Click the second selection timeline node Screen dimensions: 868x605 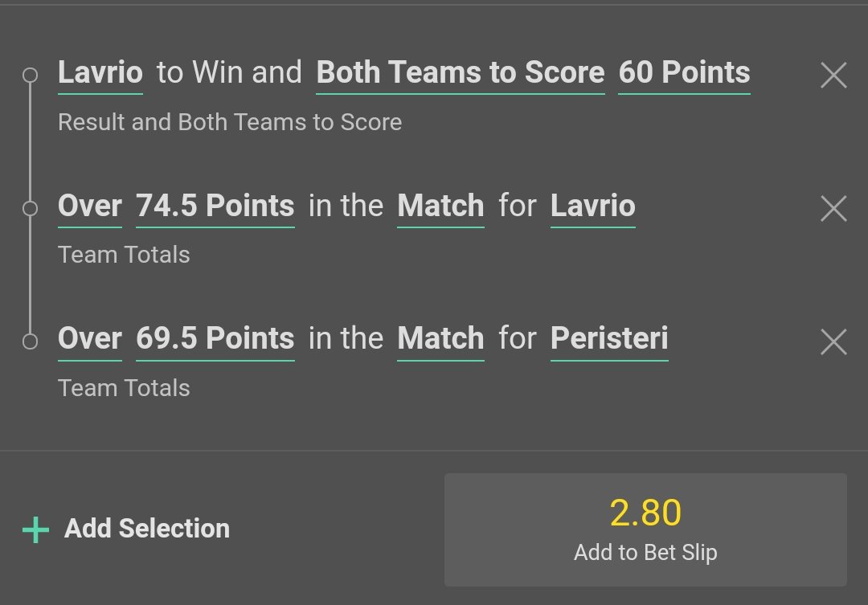click(x=30, y=209)
